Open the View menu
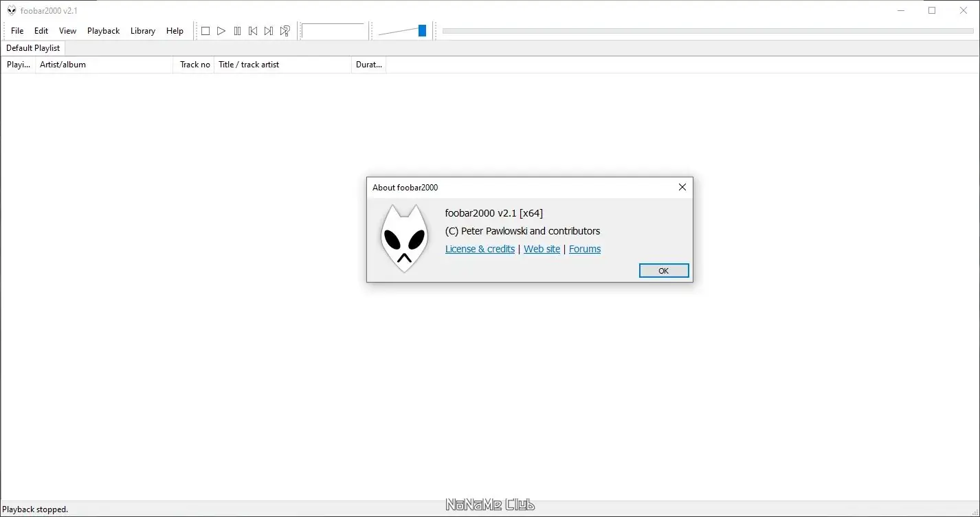The image size is (980, 517). (x=67, y=31)
